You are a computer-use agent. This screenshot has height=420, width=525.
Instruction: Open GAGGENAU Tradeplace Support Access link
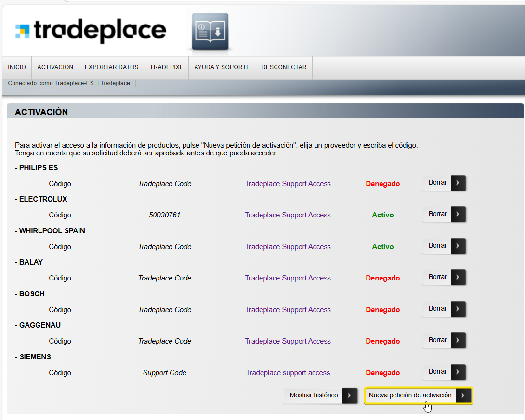point(288,341)
